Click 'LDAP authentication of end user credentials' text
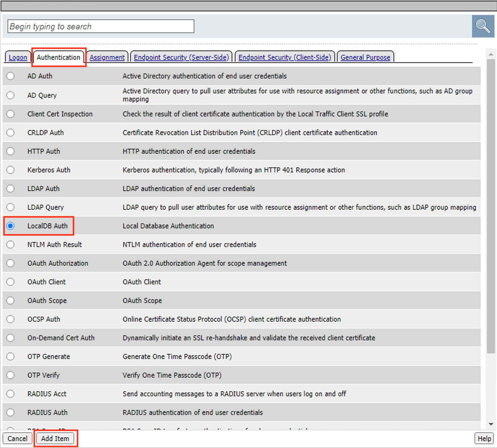 pyautogui.click(x=189, y=189)
